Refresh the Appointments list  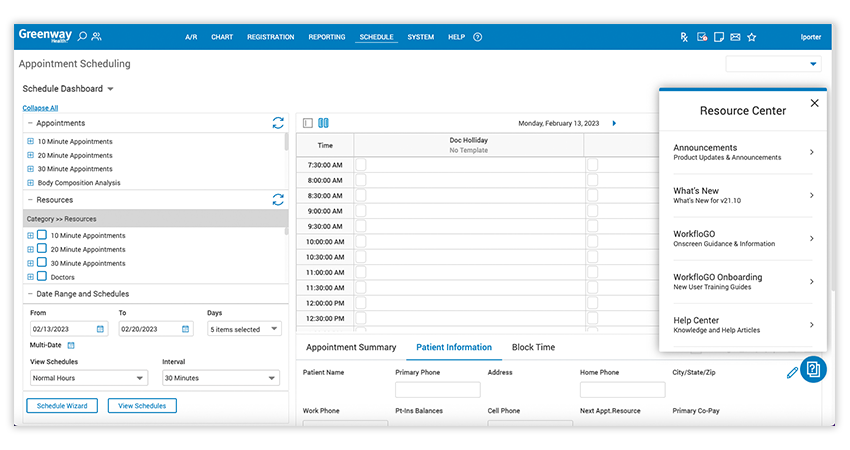click(x=278, y=123)
